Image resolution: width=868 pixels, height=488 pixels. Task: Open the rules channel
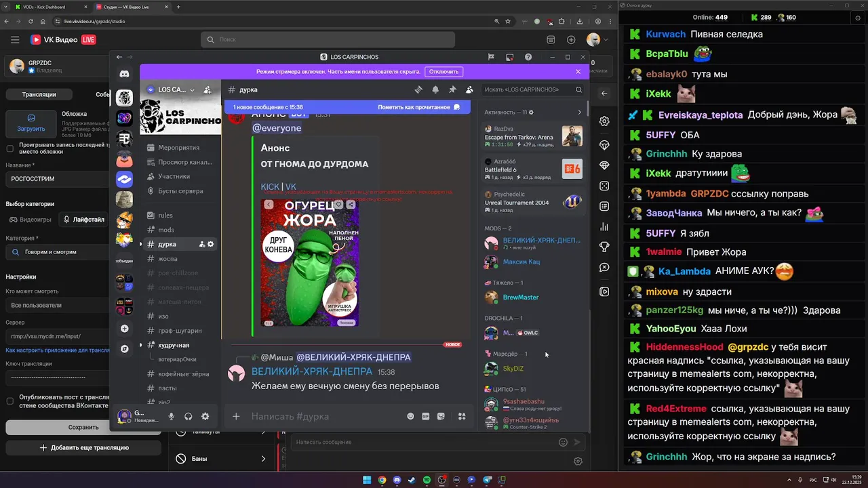pyautogui.click(x=165, y=215)
